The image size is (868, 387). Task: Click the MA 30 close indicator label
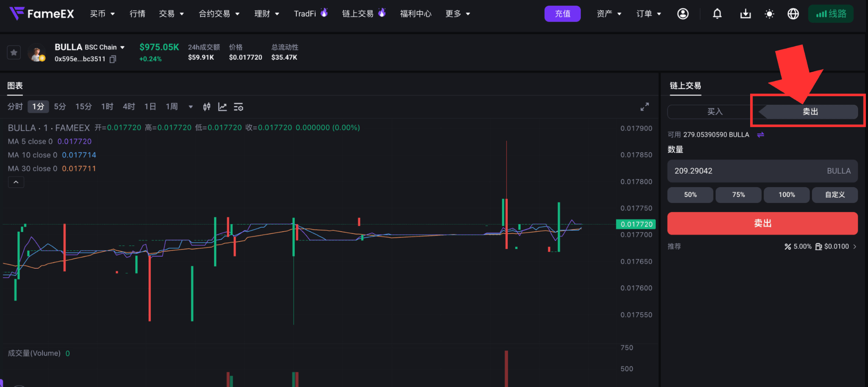click(x=33, y=168)
